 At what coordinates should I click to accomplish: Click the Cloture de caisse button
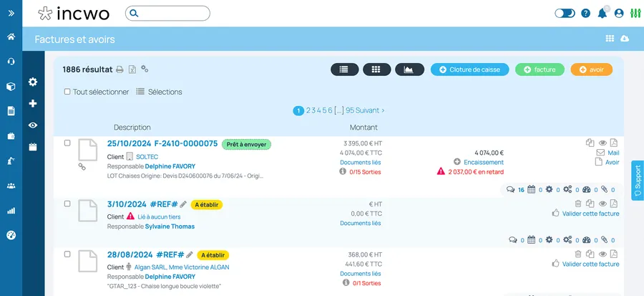[469, 70]
